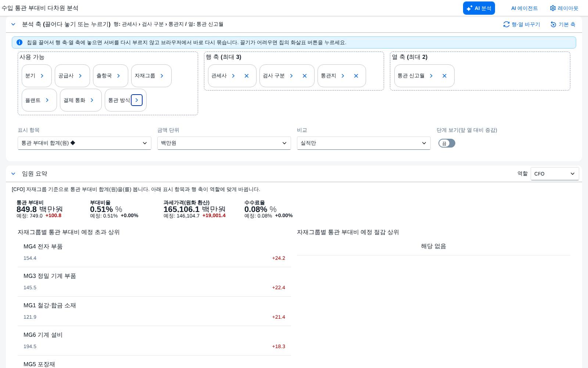The width and height of the screenshot is (588, 368).
Task: Open the 금액 단위 dropdown
Action: click(224, 143)
